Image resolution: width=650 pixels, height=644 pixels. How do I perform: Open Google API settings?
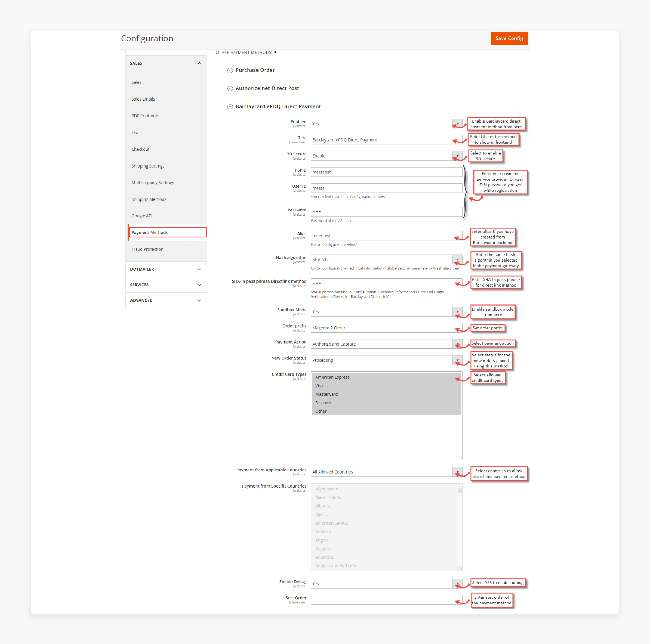coord(142,216)
